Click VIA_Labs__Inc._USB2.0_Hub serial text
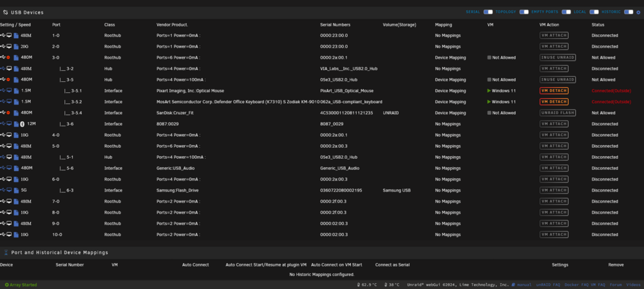 click(x=348, y=69)
